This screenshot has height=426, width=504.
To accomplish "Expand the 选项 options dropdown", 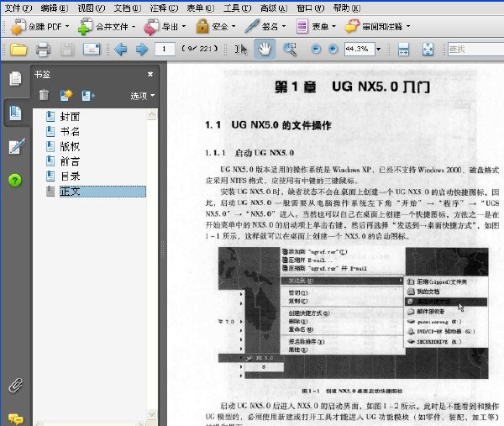I will click(x=143, y=96).
